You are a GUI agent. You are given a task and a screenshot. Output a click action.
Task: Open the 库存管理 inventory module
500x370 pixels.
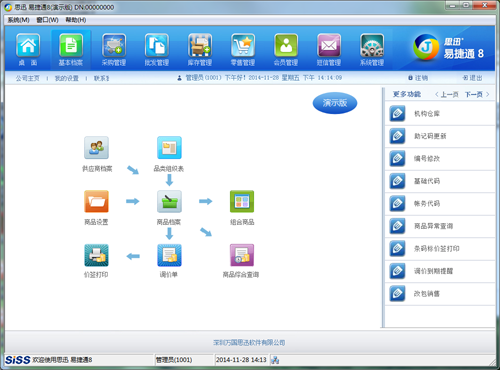coord(200,45)
